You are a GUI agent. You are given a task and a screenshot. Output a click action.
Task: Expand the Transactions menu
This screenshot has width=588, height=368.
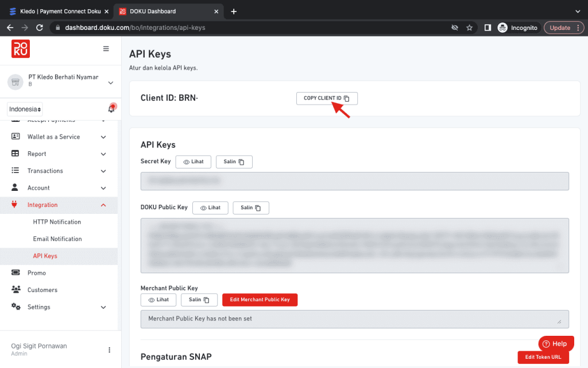[x=103, y=171]
